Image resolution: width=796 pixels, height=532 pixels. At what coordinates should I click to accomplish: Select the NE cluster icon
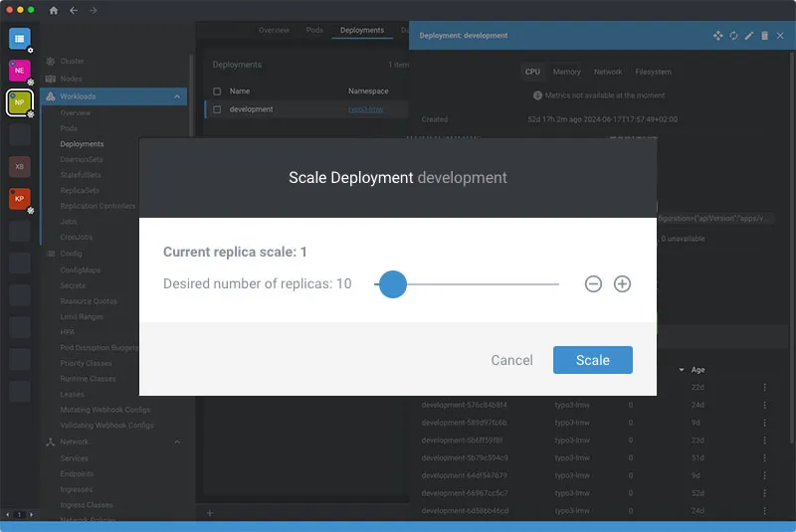[19, 71]
